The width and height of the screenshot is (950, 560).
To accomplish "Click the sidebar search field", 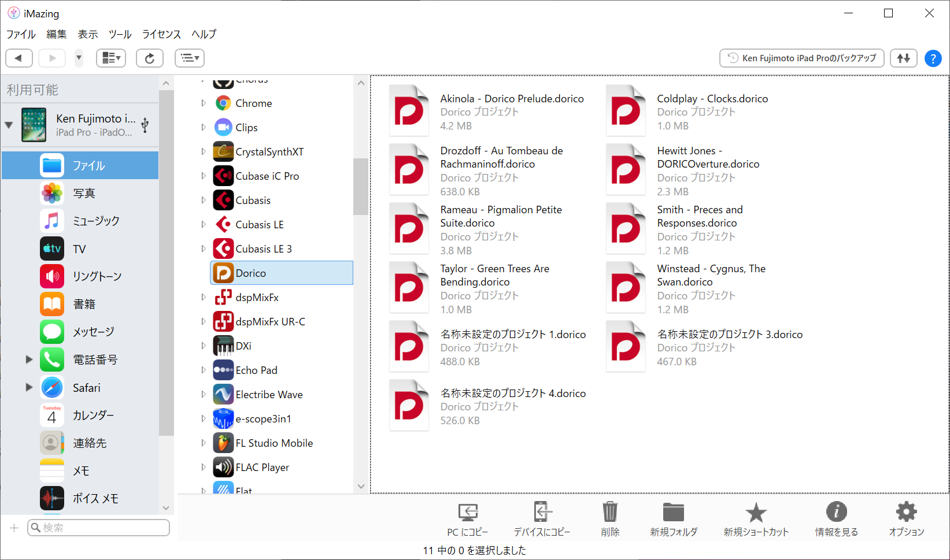I will click(98, 528).
